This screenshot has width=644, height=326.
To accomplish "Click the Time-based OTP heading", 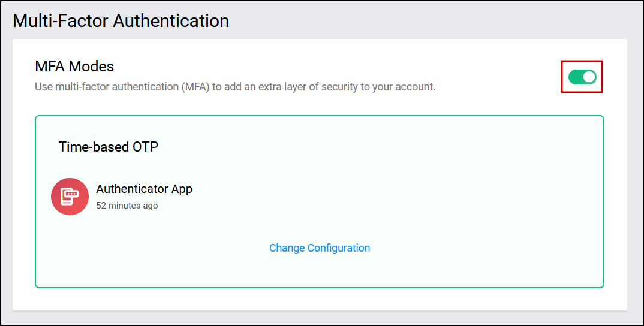I will (x=108, y=147).
